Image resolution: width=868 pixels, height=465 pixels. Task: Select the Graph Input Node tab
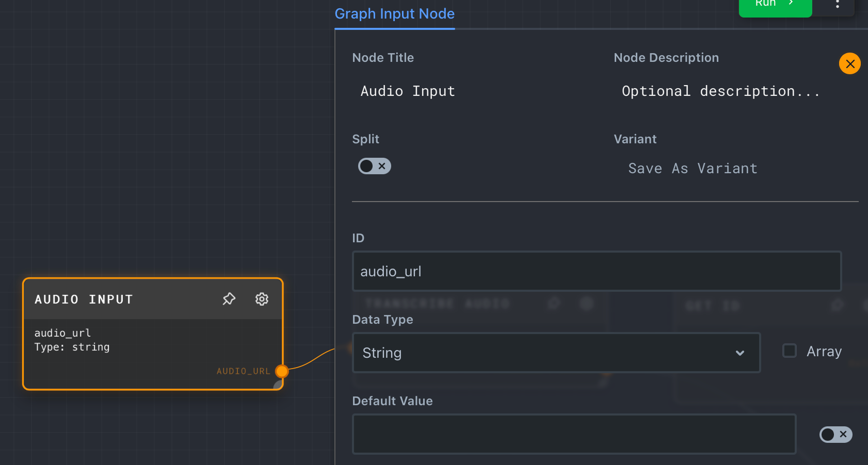tap(395, 14)
